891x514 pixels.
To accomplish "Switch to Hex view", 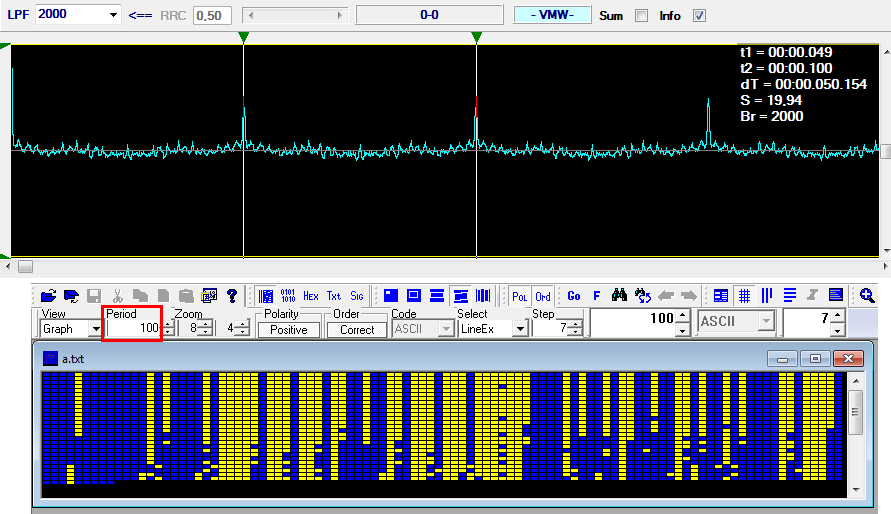I will point(311,296).
